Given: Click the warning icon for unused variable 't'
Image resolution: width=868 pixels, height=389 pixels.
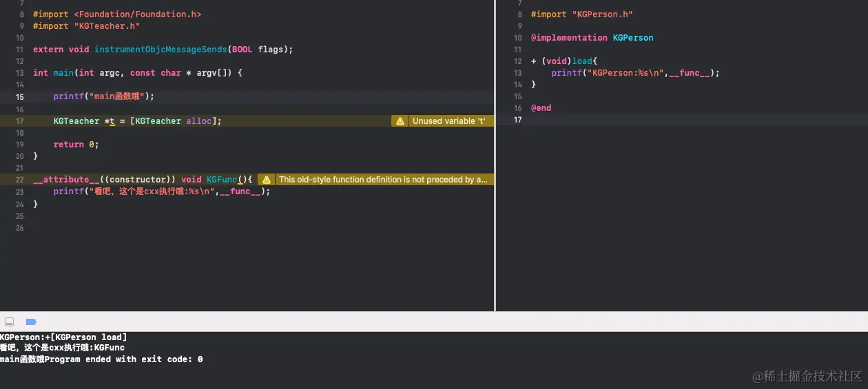Looking at the screenshot, I should pyautogui.click(x=400, y=121).
